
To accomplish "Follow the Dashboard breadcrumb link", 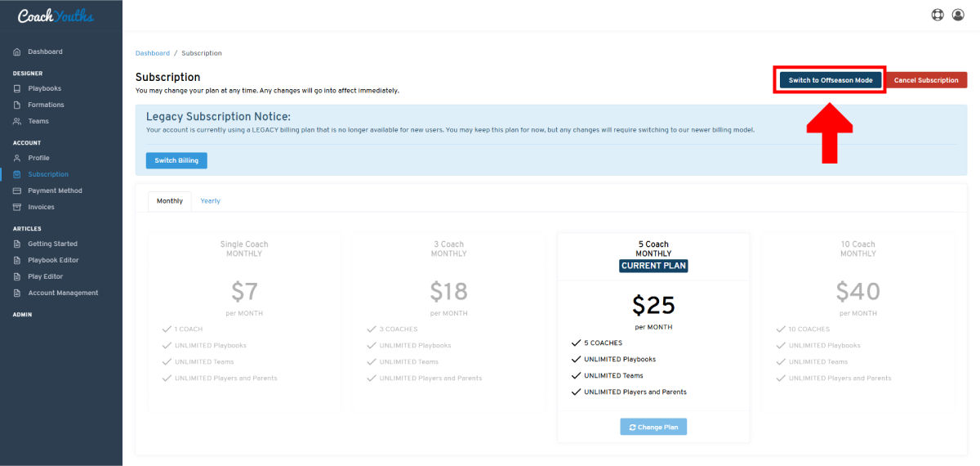I will pos(153,53).
